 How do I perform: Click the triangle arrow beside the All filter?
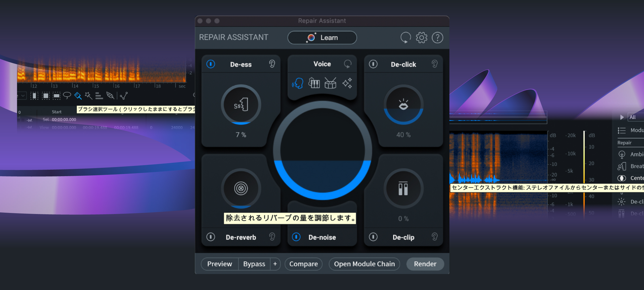point(622,117)
